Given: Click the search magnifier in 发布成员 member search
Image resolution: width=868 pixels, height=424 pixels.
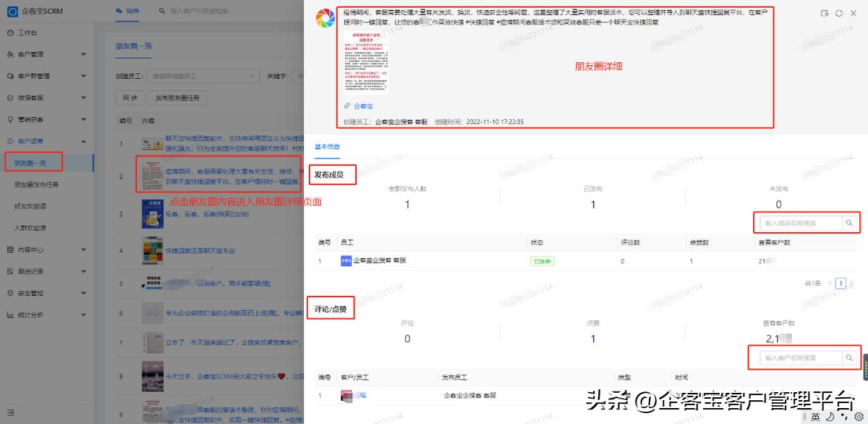Looking at the screenshot, I should tap(850, 223).
